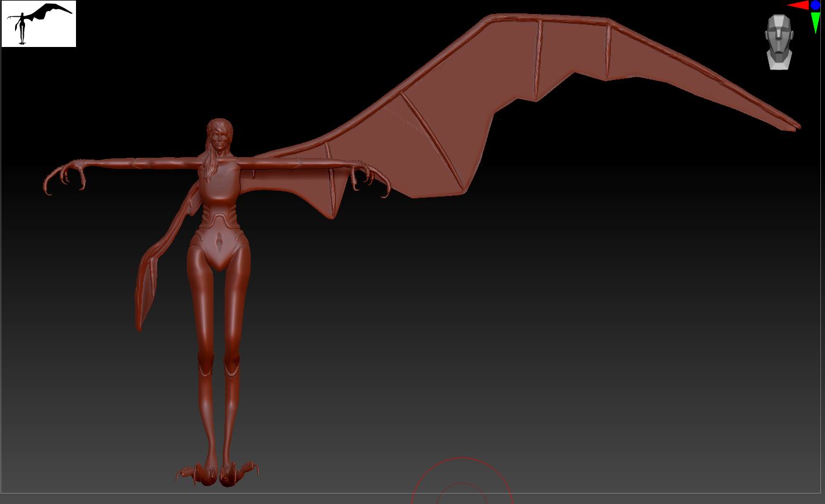Click the gray head camera orientation gizmo
This screenshot has height=504, width=825.
tap(779, 42)
